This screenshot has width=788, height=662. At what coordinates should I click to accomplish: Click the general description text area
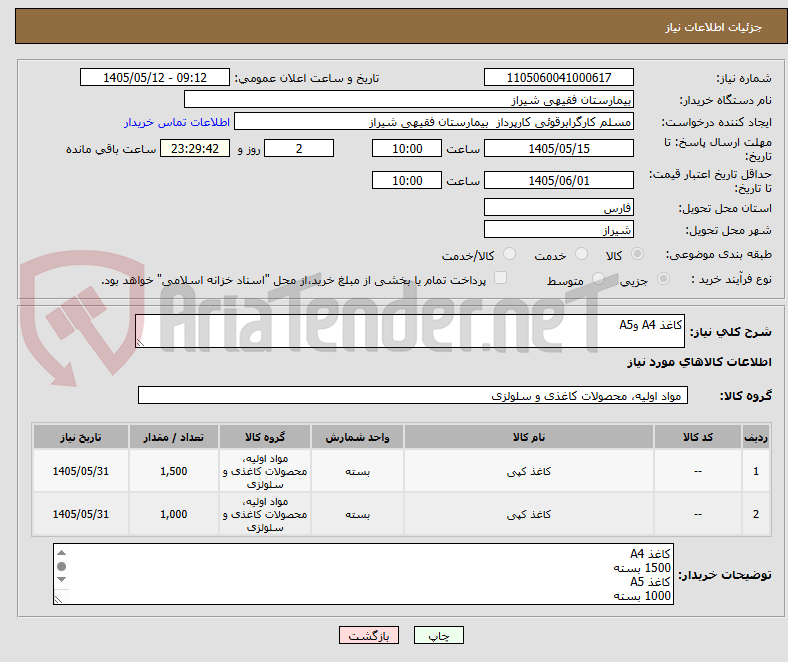point(410,331)
